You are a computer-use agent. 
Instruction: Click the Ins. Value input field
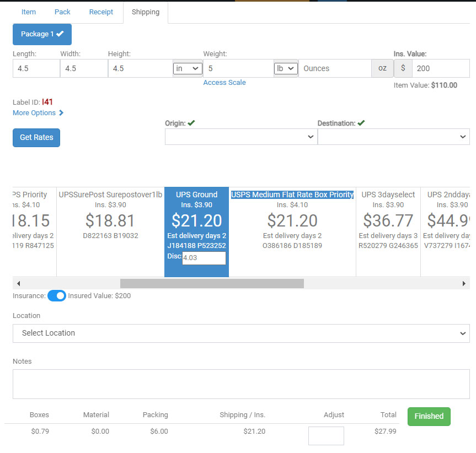pyautogui.click(x=441, y=68)
